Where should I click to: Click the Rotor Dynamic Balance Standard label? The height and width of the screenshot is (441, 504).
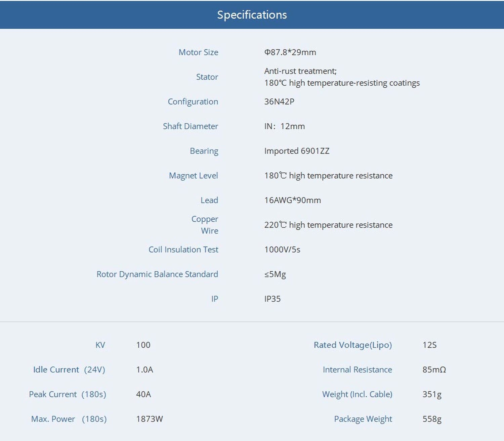point(157,274)
